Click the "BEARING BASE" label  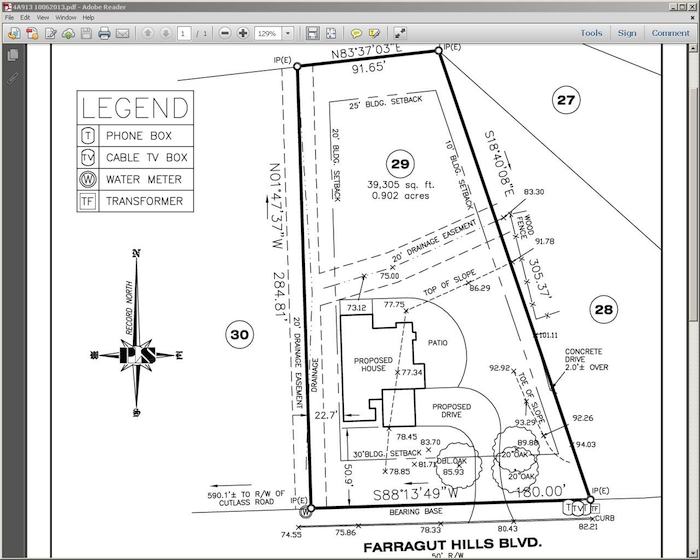(416, 511)
